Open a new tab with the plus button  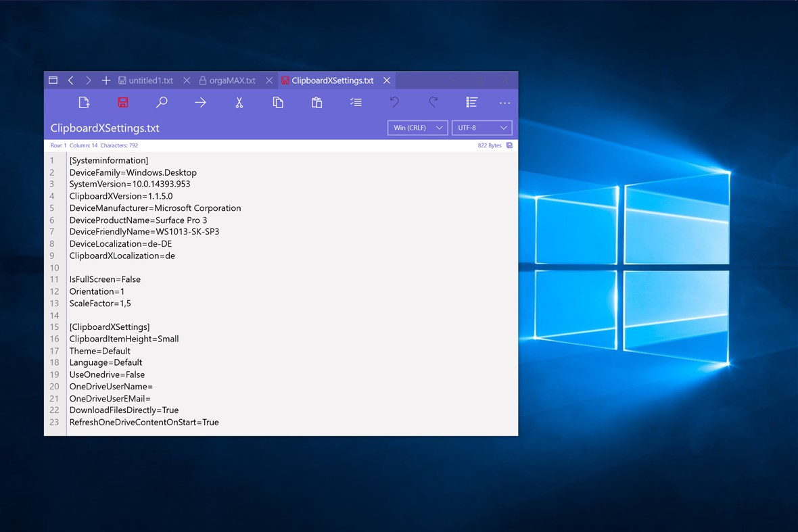[106, 80]
